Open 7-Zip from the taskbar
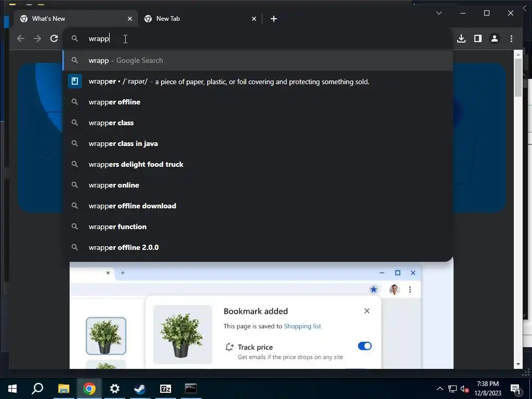Viewport: 532px width, 399px height. 165,389
